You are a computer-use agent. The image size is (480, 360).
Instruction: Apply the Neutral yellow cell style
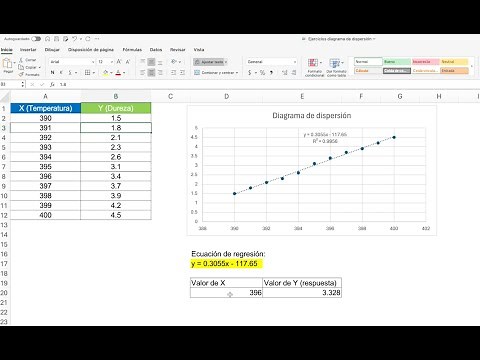(454, 62)
